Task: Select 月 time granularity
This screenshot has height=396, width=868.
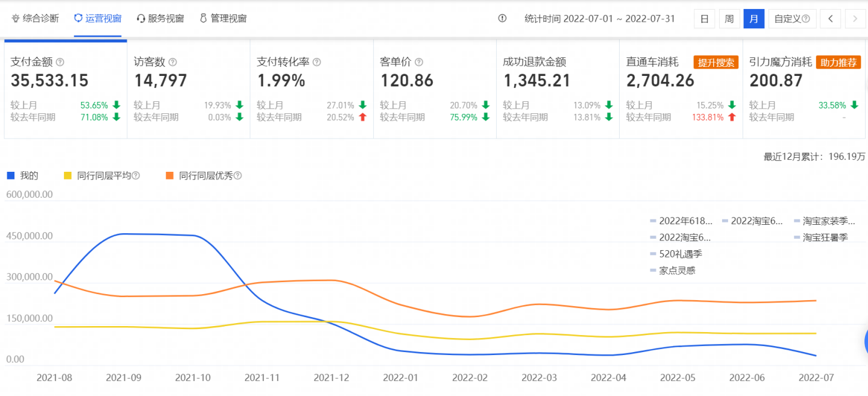Action: [x=753, y=19]
